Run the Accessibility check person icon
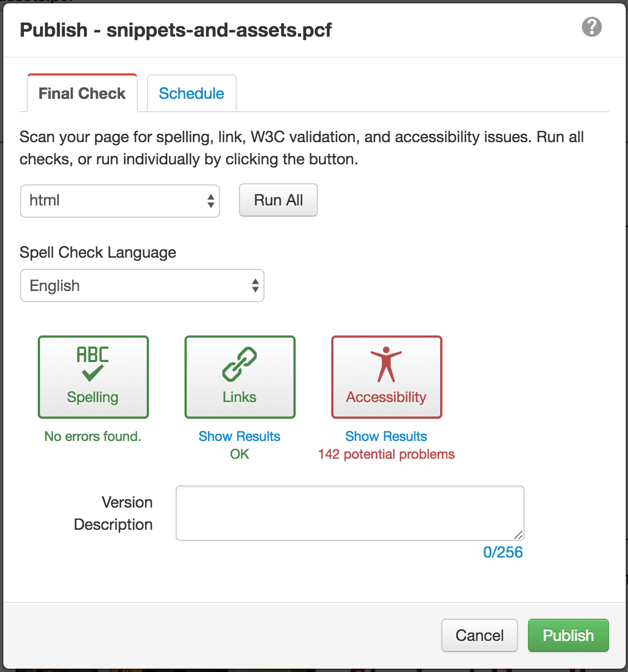 click(x=386, y=377)
